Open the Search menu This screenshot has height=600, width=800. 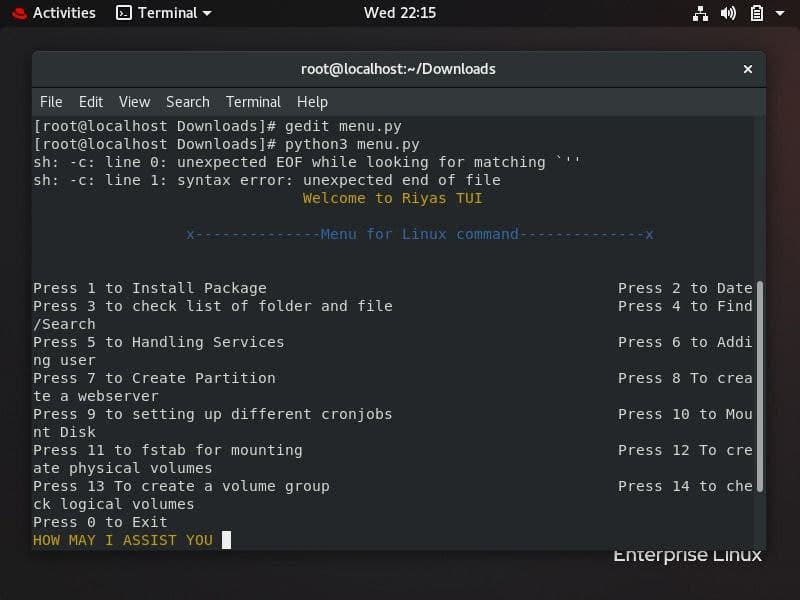[187, 101]
